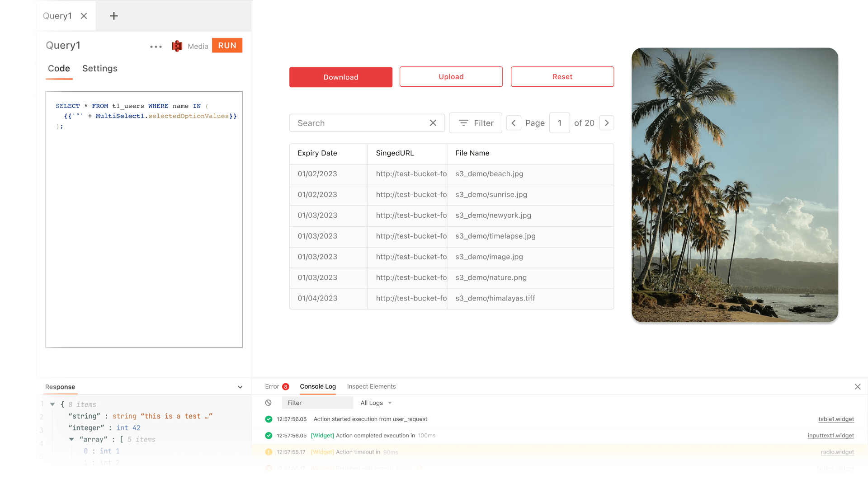Viewport: 868px width, 488px height.
Task: Go to the previous page with the chevron
Action: (x=514, y=123)
